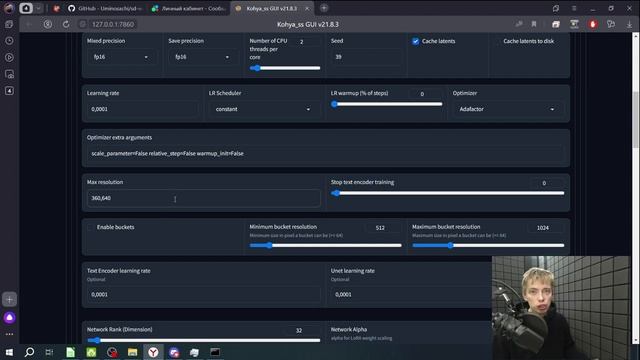
Task: Click Stop text encoder training number box
Action: coord(547,183)
